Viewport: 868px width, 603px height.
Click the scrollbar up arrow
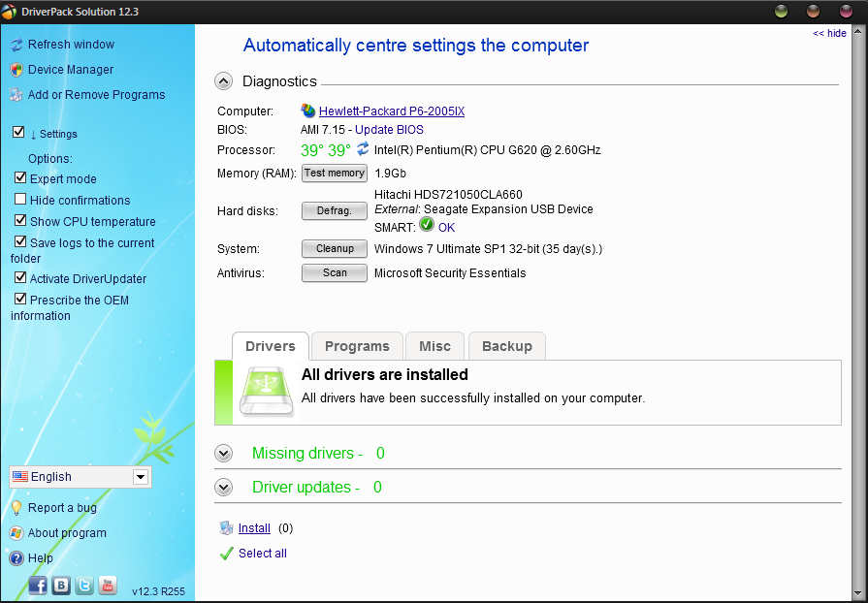[x=858, y=31]
